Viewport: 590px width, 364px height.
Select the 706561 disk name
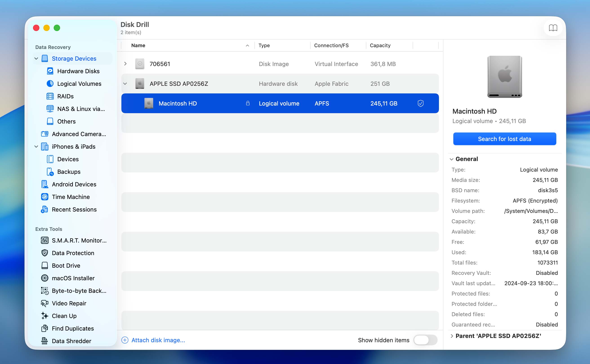(x=160, y=64)
